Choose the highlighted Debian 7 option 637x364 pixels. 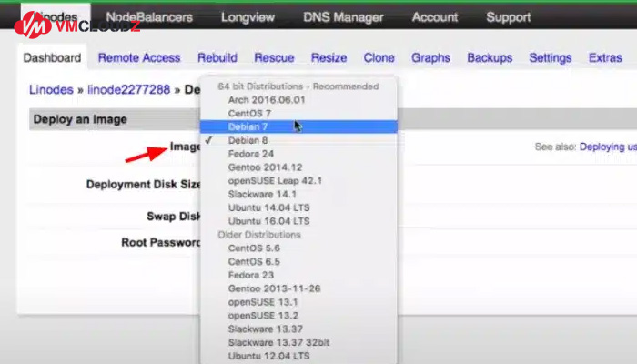click(x=298, y=126)
